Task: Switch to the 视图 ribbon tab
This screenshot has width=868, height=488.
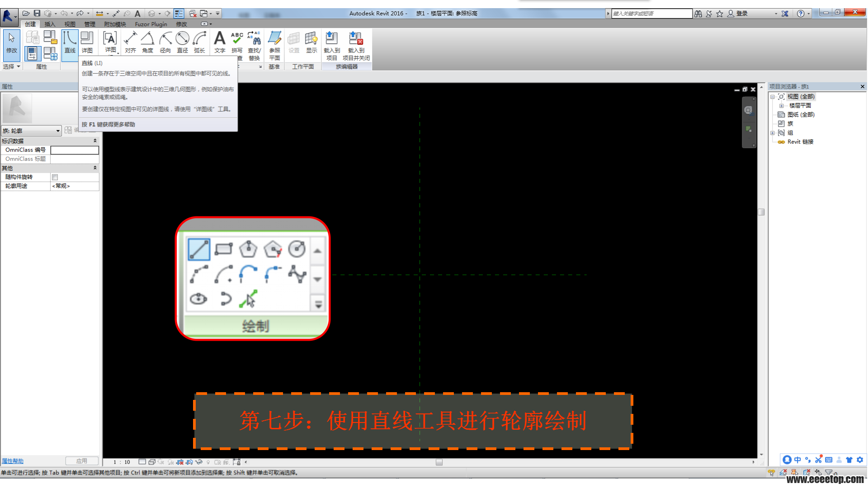Action: click(x=70, y=24)
